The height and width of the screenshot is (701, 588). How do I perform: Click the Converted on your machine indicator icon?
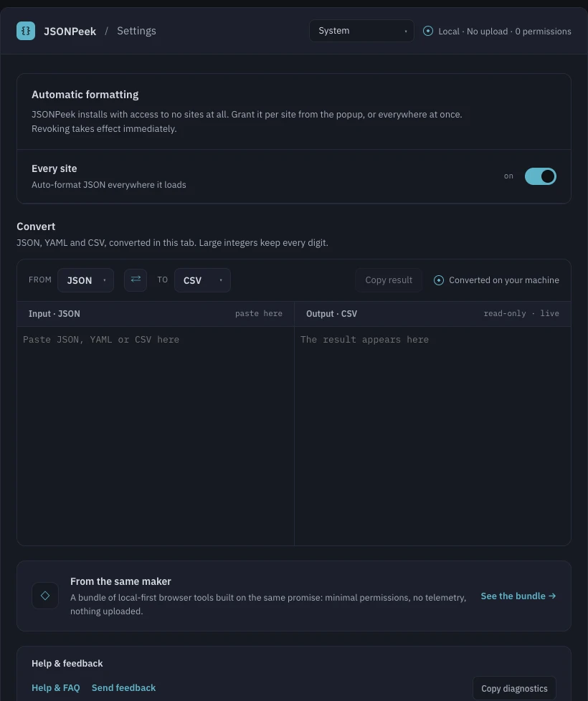(x=439, y=280)
